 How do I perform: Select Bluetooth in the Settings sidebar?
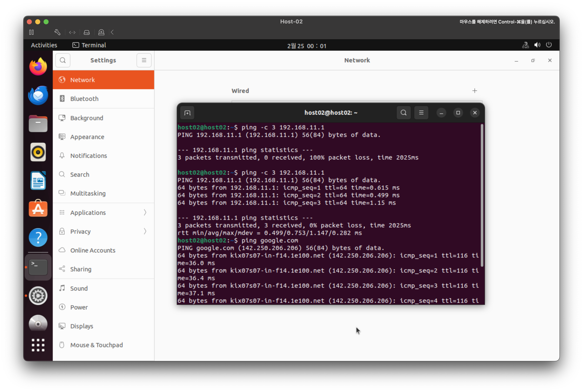[x=85, y=99]
